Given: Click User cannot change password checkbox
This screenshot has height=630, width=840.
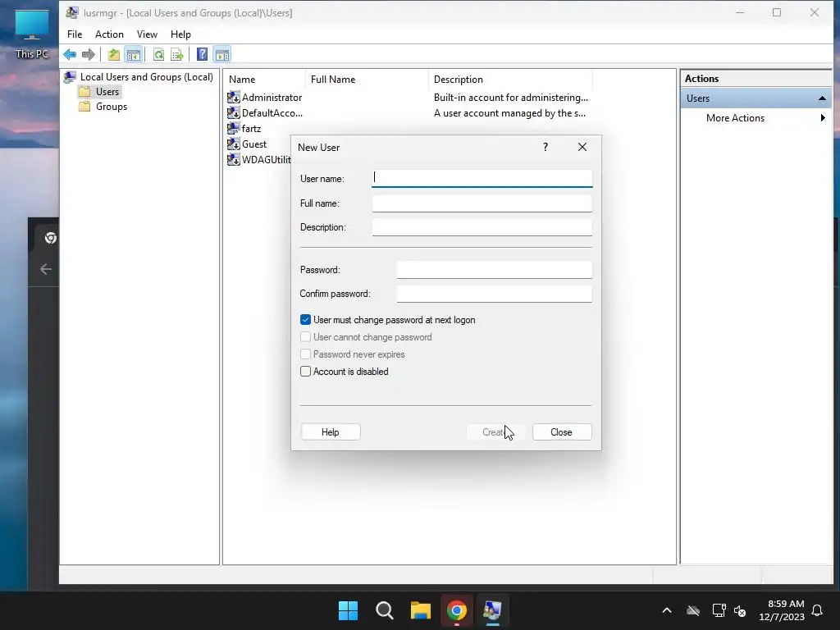Looking at the screenshot, I should click(305, 337).
